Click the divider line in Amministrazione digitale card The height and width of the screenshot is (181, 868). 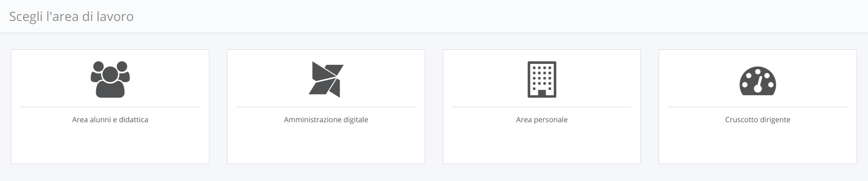point(326,107)
